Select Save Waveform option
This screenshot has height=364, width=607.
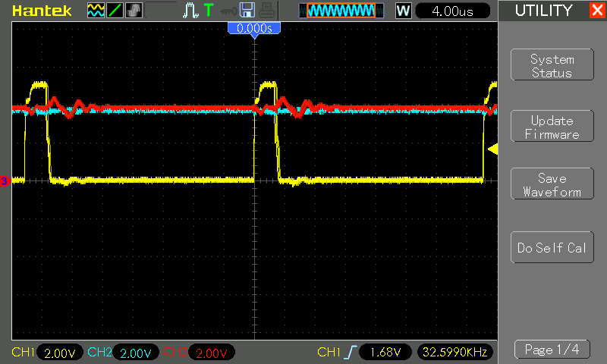552,185
